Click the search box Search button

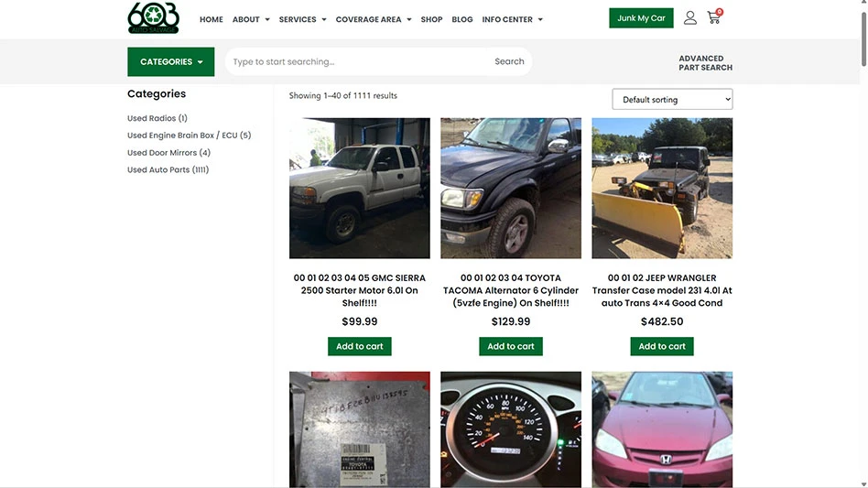coord(509,61)
